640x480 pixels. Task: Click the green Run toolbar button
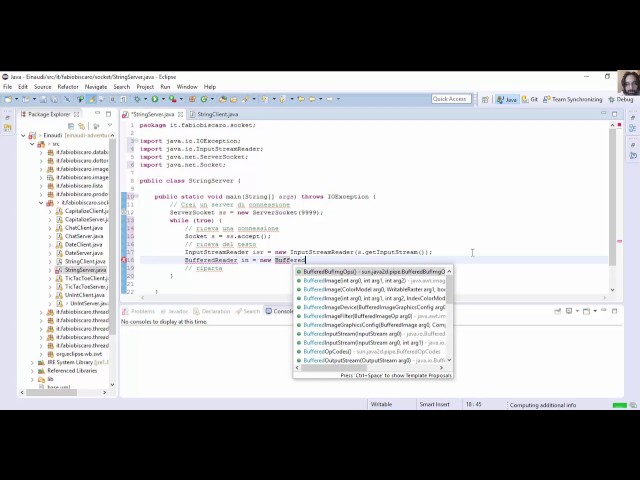coord(155,99)
